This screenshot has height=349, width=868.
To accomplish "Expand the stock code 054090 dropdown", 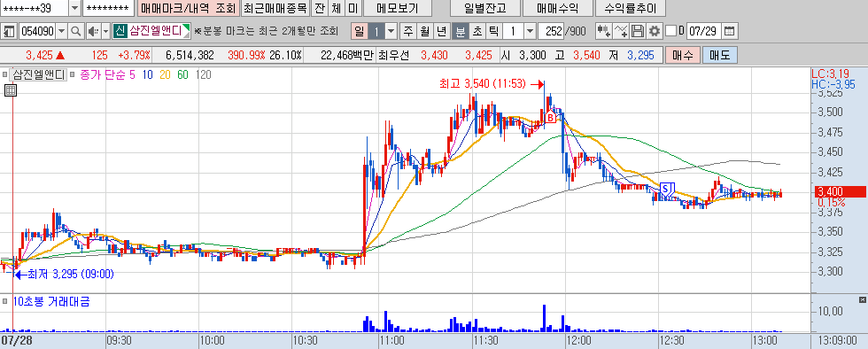I will [61, 31].
